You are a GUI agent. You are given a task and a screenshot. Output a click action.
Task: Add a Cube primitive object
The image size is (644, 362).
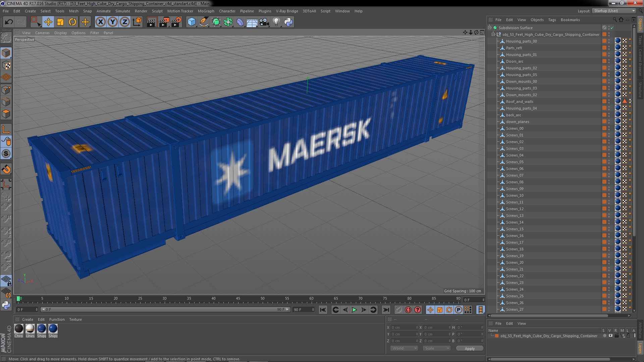pyautogui.click(x=192, y=22)
